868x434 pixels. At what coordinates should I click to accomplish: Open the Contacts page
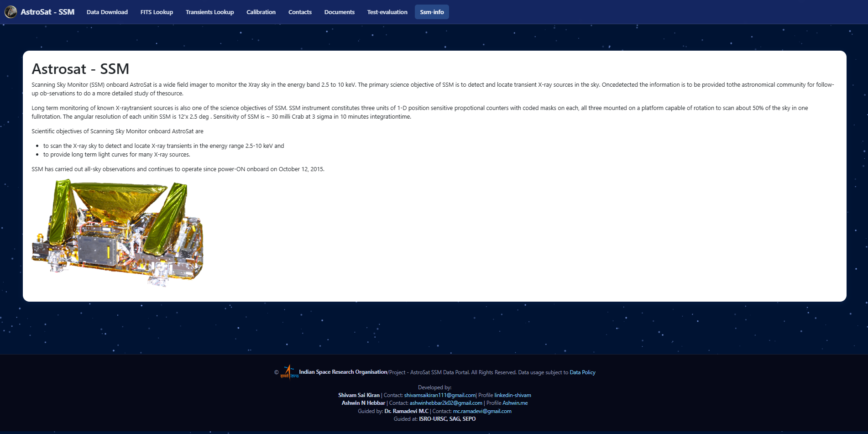[x=300, y=12]
